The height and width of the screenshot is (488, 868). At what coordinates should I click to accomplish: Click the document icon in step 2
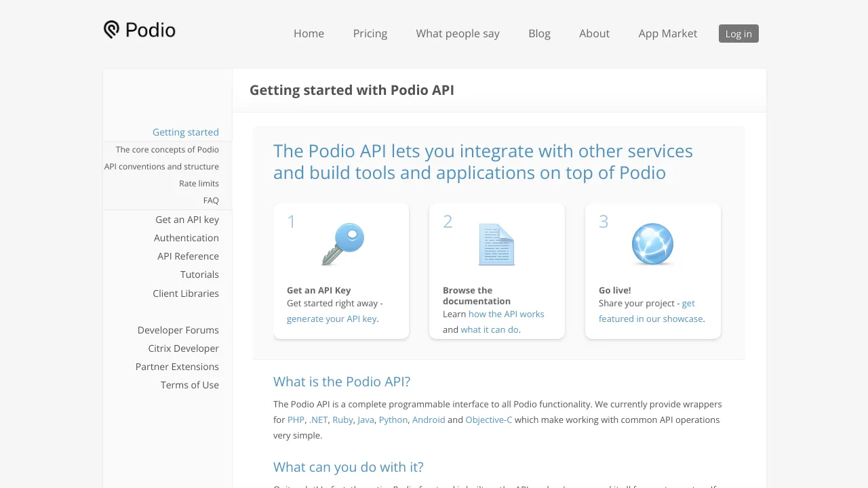click(496, 245)
